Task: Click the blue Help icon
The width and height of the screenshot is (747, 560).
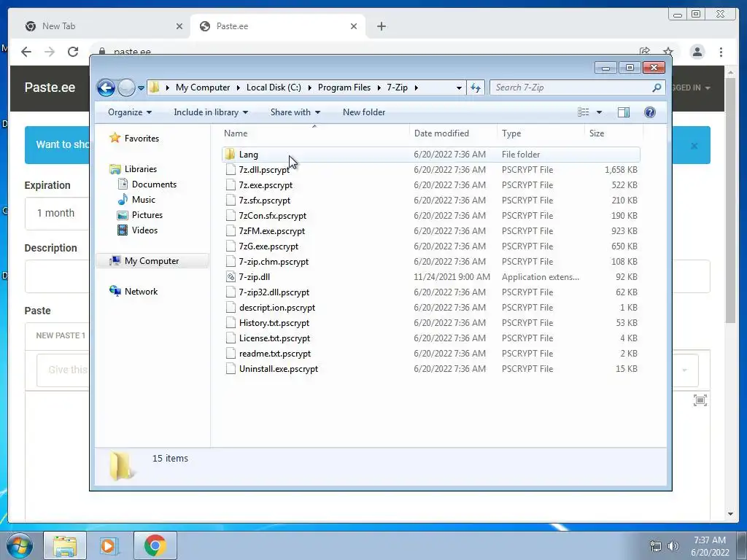Action: pyautogui.click(x=650, y=112)
